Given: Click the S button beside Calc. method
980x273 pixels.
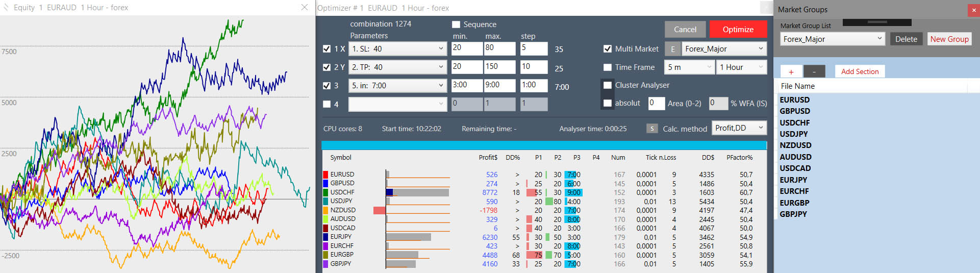Looking at the screenshot, I should pos(651,129).
